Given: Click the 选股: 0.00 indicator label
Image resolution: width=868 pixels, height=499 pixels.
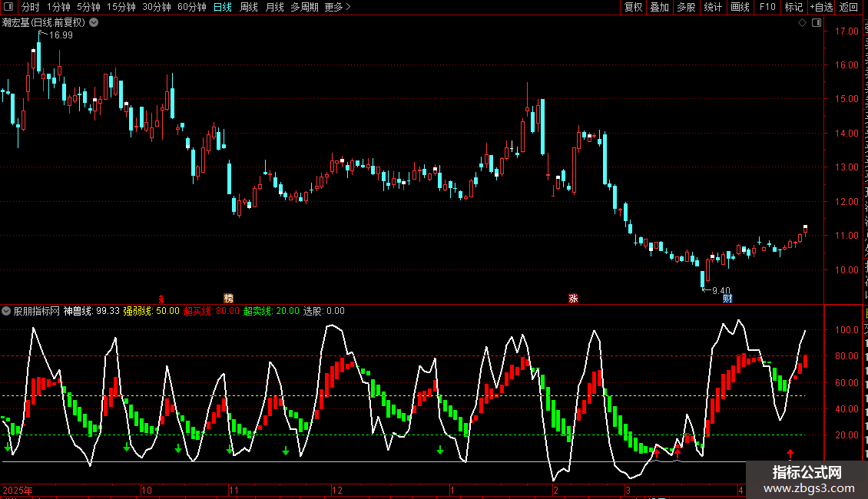Looking at the screenshot, I should pos(324,311).
